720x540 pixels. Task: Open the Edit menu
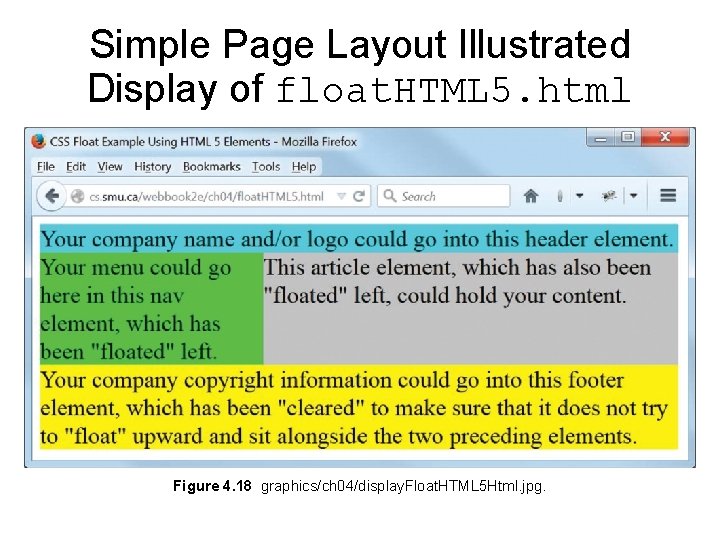(x=76, y=166)
